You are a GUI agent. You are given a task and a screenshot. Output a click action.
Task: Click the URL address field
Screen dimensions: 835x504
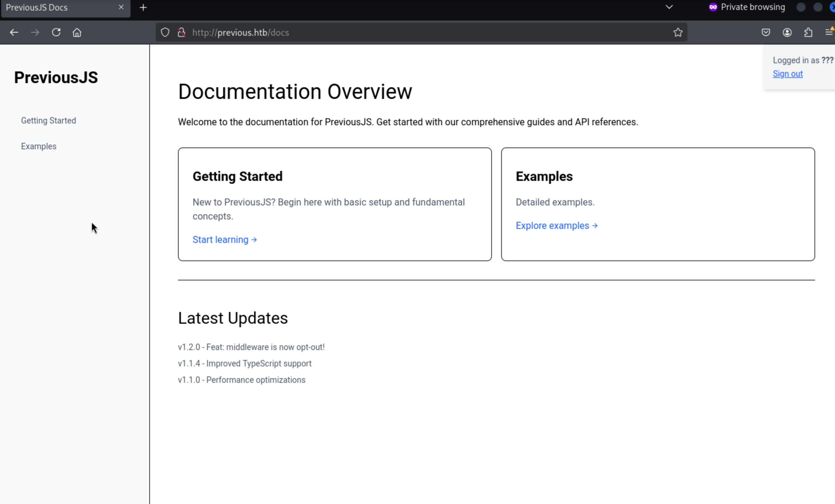point(407,32)
